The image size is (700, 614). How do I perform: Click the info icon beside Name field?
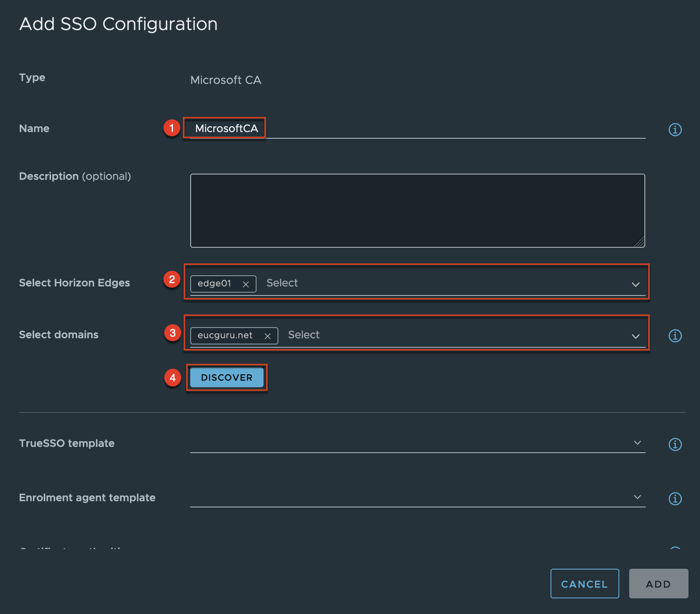pyautogui.click(x=675, y=130)
